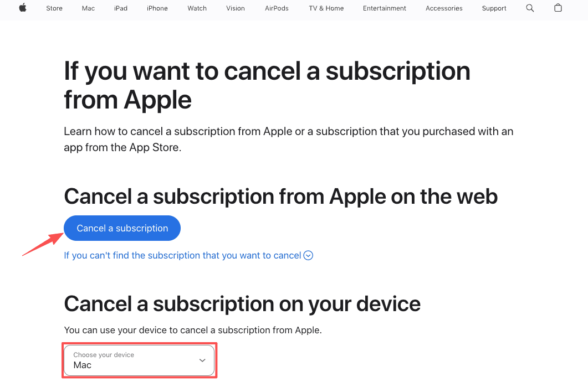This screenshot has width=588, height=387.
Task: Click the dropdown arrow in the device selector
Action: click(x=202, y=360)
